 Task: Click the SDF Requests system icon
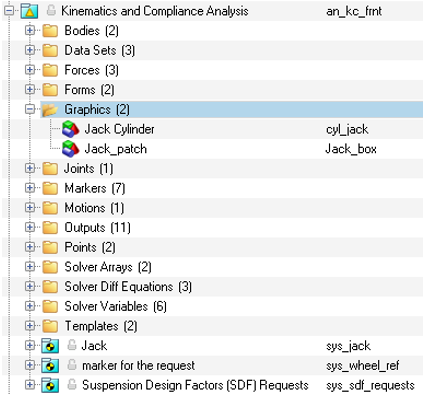tap(50, 385)
